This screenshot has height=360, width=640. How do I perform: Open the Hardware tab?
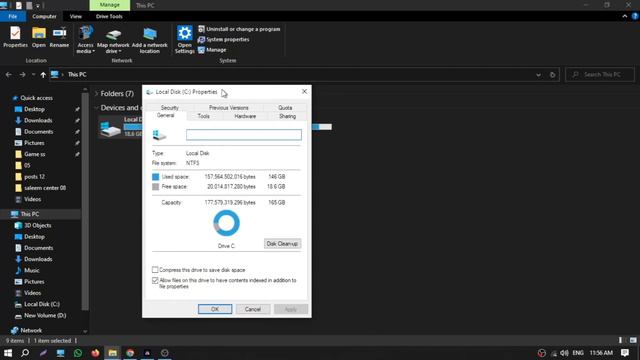(x=245, y=116)
